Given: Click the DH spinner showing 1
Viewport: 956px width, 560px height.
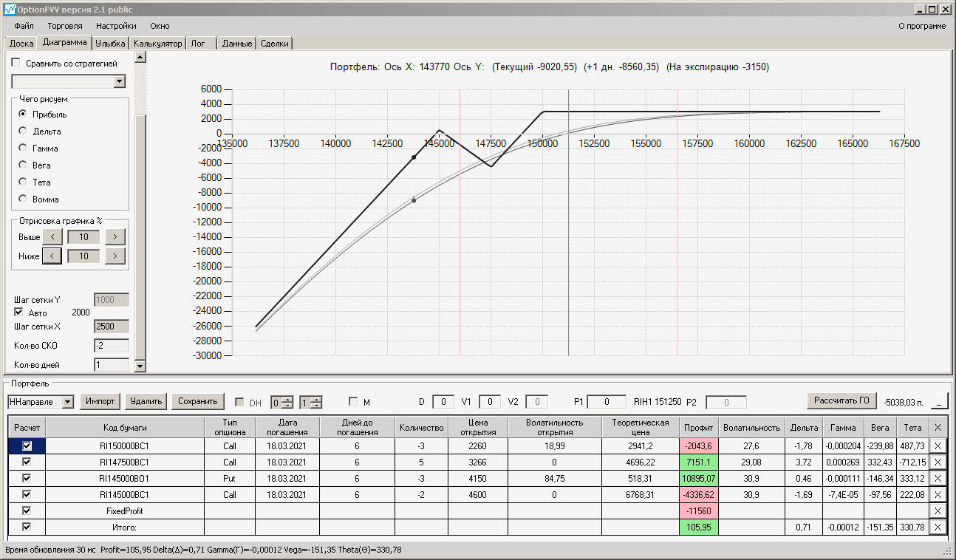Looking at the screenshot, I should 310,403.
